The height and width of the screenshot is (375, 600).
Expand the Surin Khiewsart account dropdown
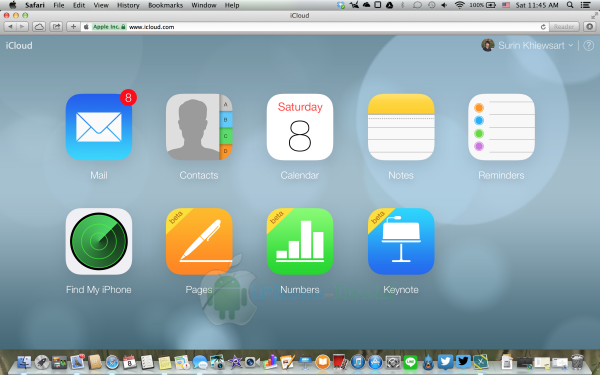point(527,46)
